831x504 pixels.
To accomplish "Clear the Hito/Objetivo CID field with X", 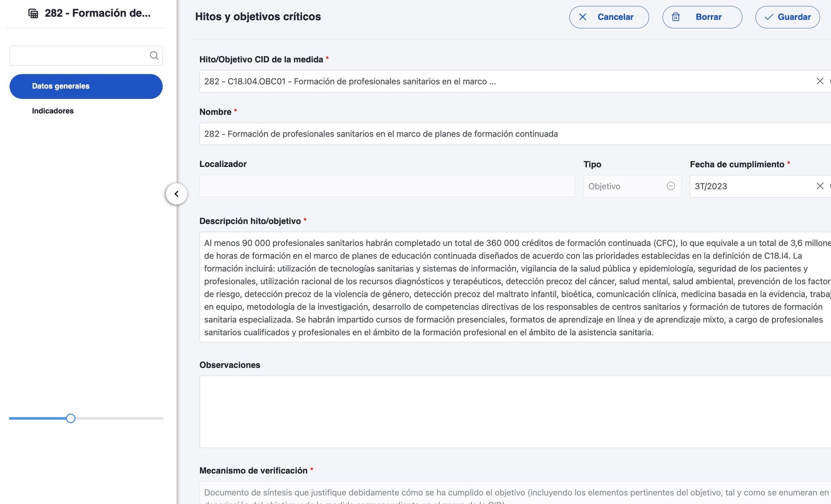I will [x=820, y=81].
